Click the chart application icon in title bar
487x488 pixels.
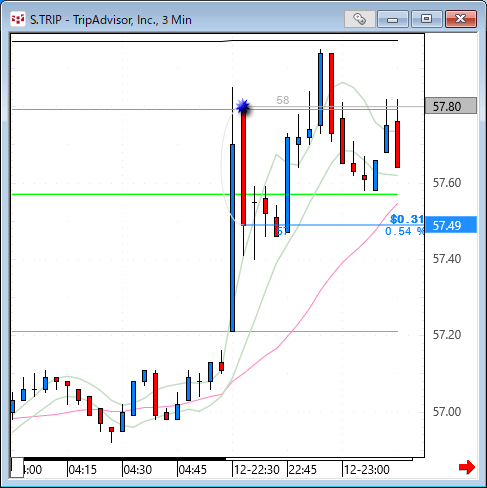[x=18, y=19]
